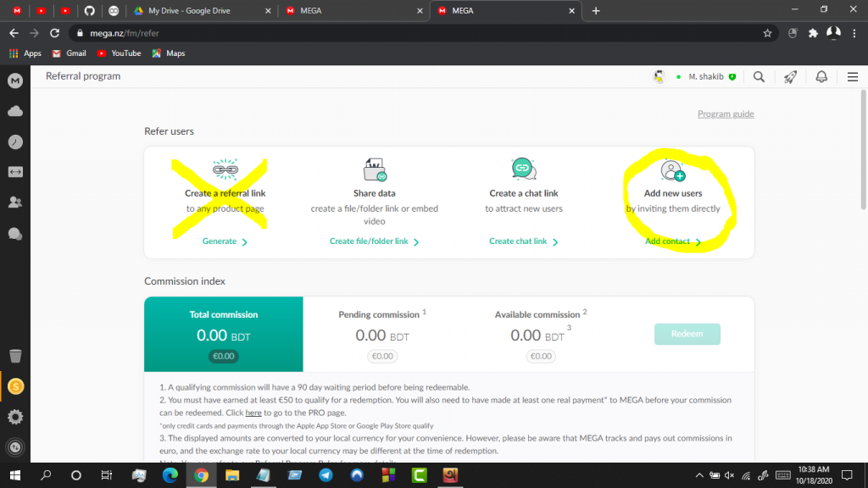Click the Windows Start button
The image size is (868, 488).
pos(15,475)
